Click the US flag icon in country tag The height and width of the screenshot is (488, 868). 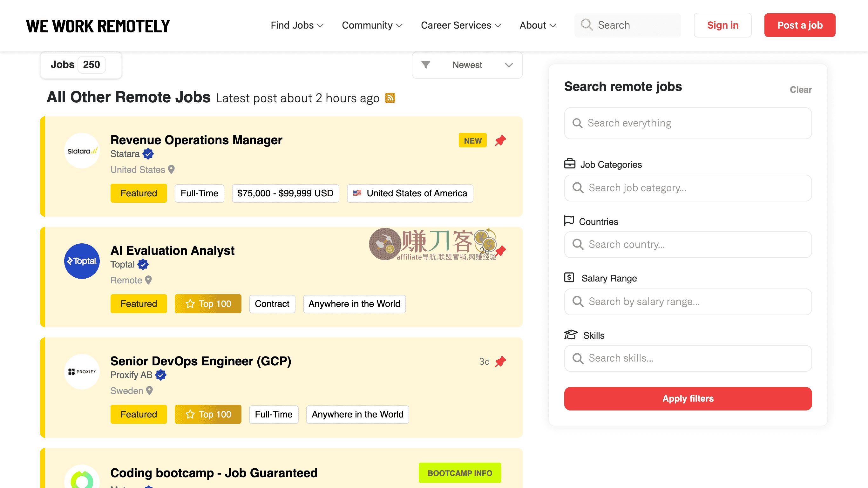[x=357, y=193]
